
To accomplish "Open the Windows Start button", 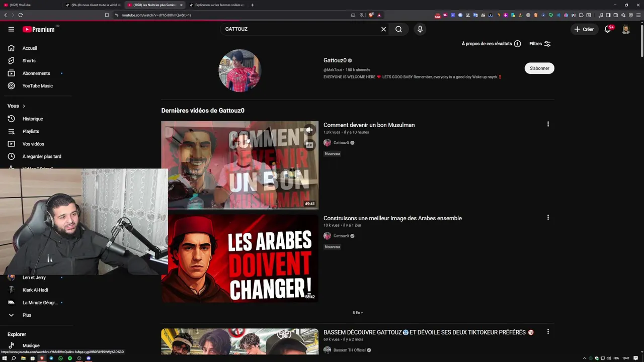I will [5, 358].
